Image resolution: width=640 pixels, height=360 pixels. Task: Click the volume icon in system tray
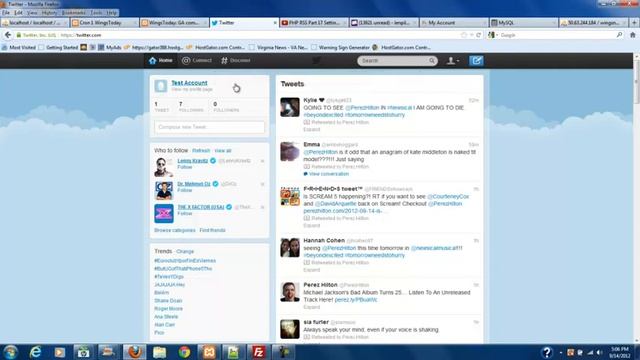[599, 352]
